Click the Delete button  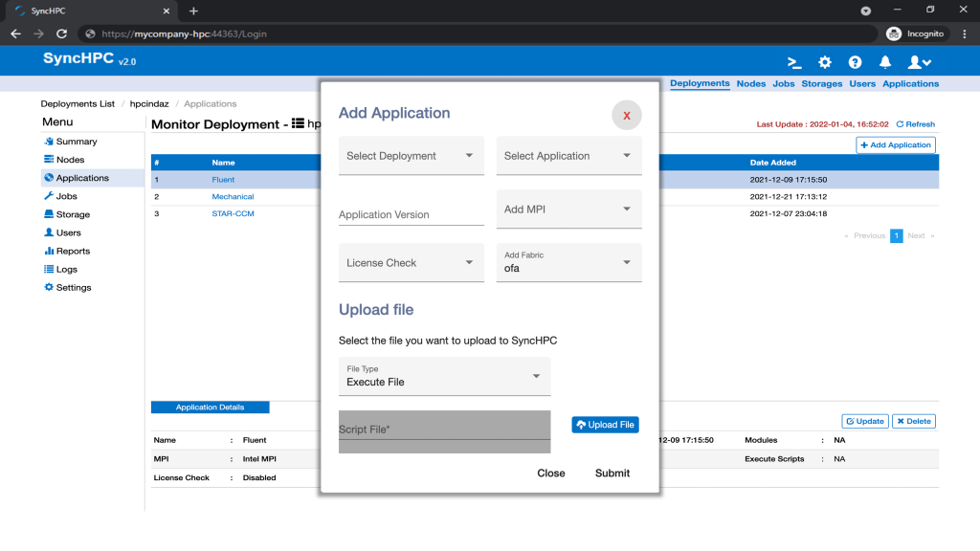[x=913, y=421]
